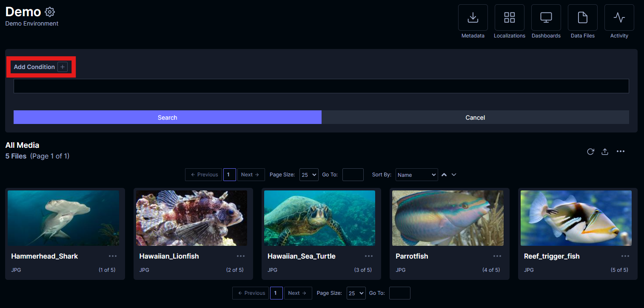The image size is (644, 308).
Task: Click the plus icon beside Add Condition
Action: [63, 67]
